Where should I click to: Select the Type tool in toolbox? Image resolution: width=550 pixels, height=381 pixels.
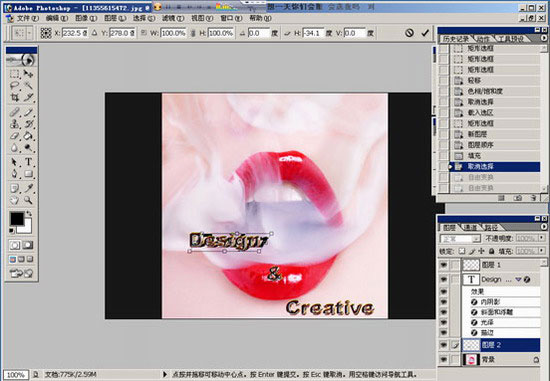28,162
